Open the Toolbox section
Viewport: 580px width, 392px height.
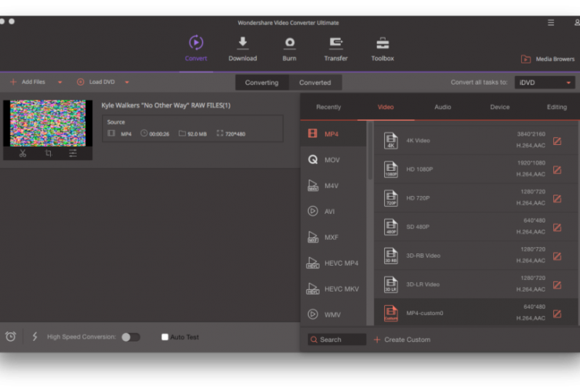point(382,49)
